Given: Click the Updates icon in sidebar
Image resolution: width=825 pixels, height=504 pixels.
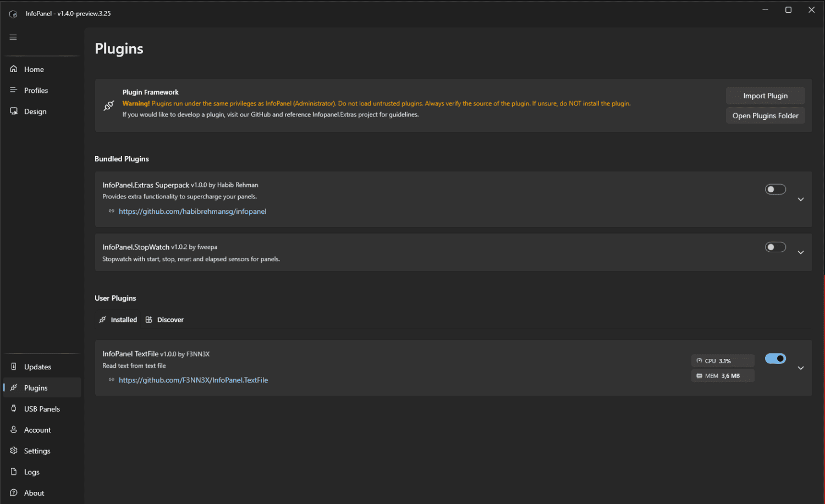Looking at the screenshot, I should tap(14, 366).
